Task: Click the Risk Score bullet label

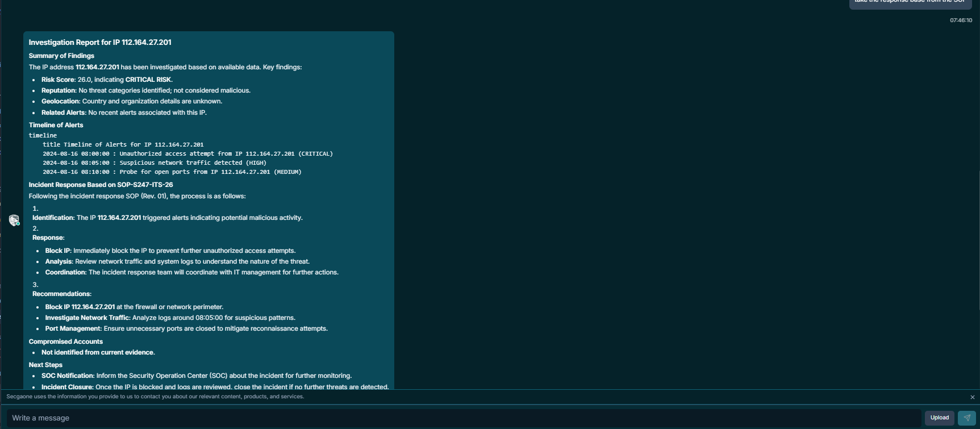Action: 58,80
